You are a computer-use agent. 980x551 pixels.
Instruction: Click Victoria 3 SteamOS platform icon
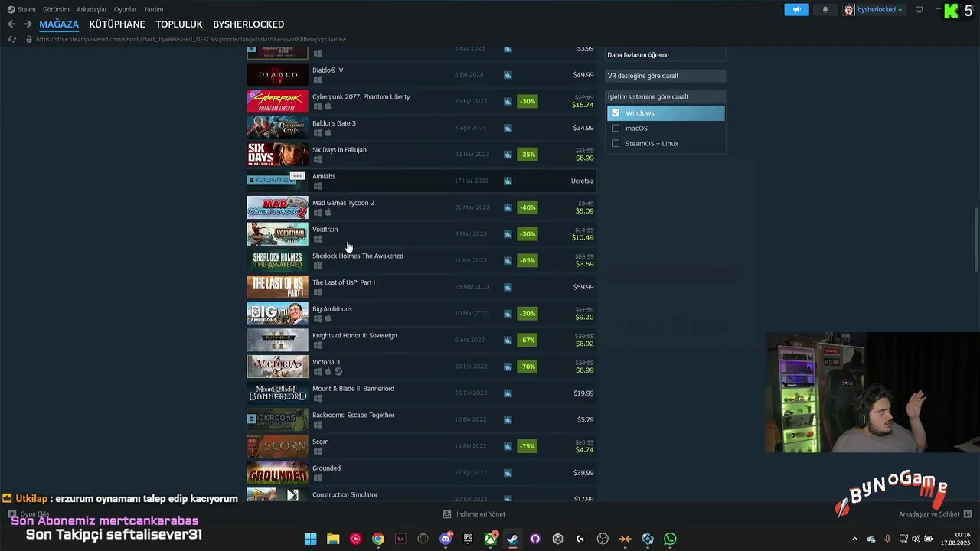pyautogui.click(x=338, y=372)
